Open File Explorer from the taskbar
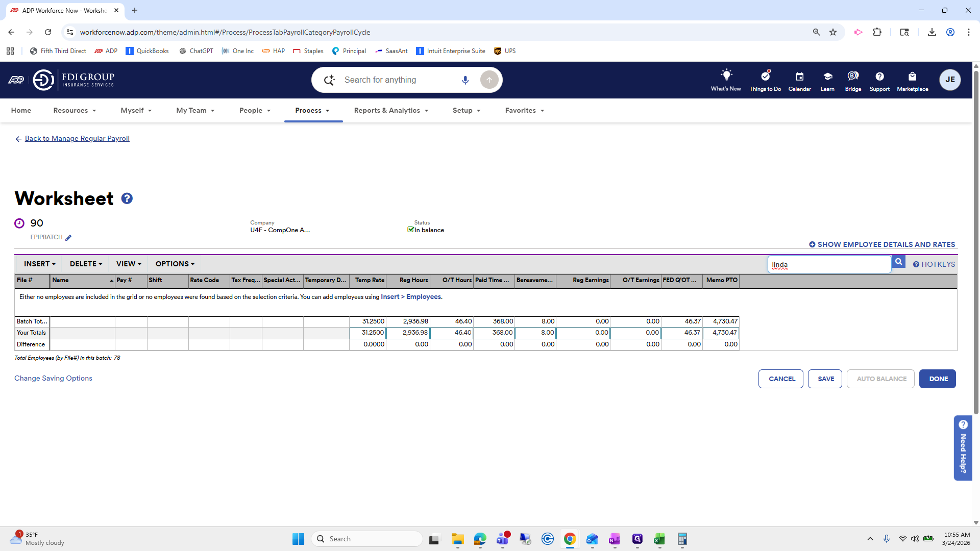 457,539
